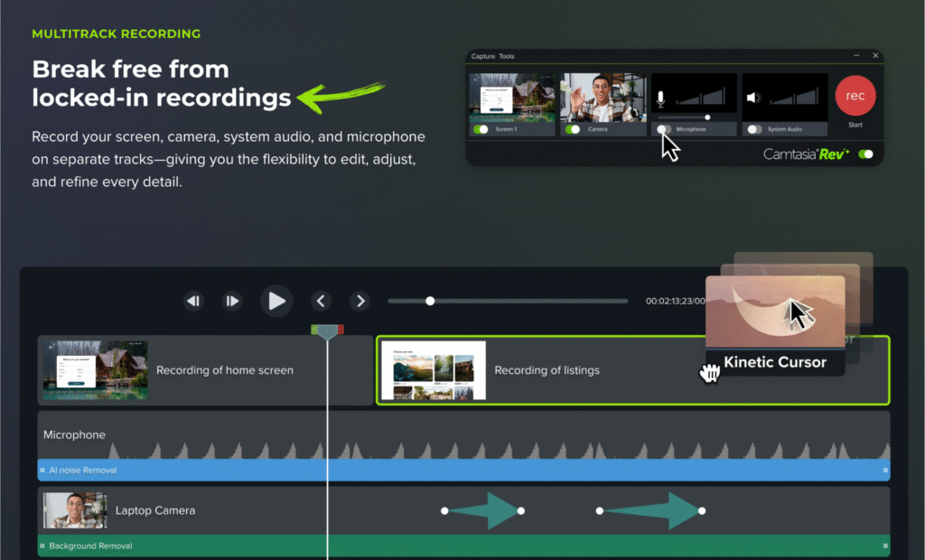925x560 pixels.
Task: Click the timeline playhead marker
Action: point(327,332)
